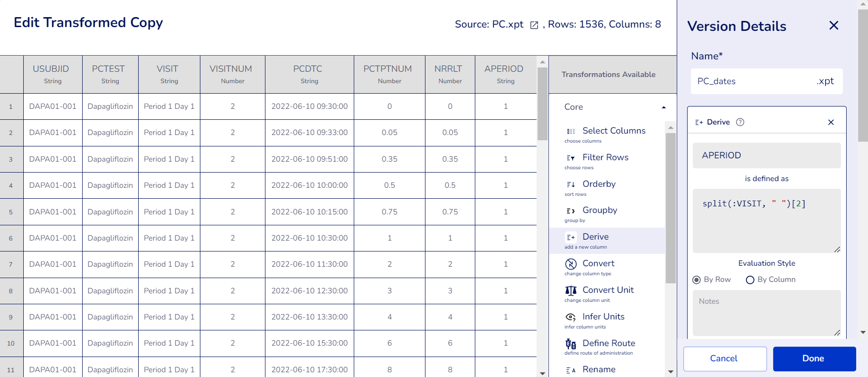
Task: Close the Version Details panel
Action: pyautogui.click(x=834, y=25)
